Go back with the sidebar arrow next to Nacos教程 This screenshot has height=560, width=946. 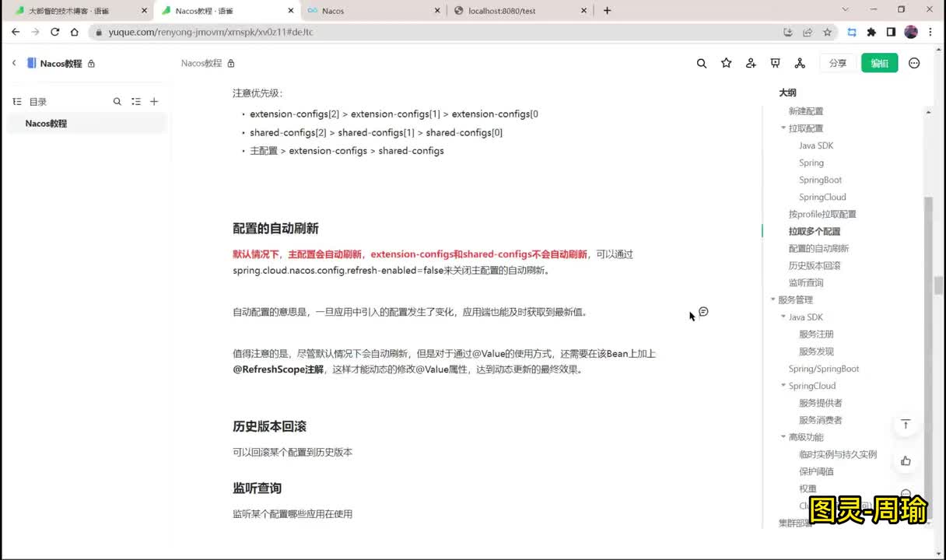(x=13, y=63)
